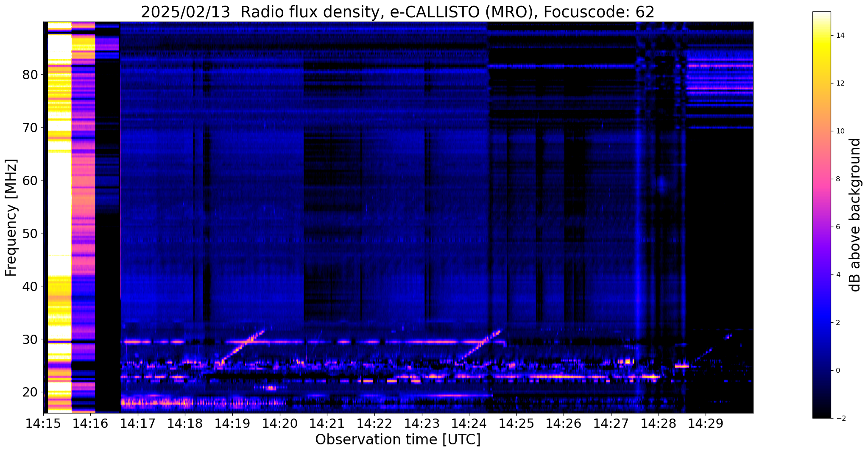The height and width of the screenshot is (452, 868).
Task: Click the 14:24 time tick label
Action: [x=469, y=424]
